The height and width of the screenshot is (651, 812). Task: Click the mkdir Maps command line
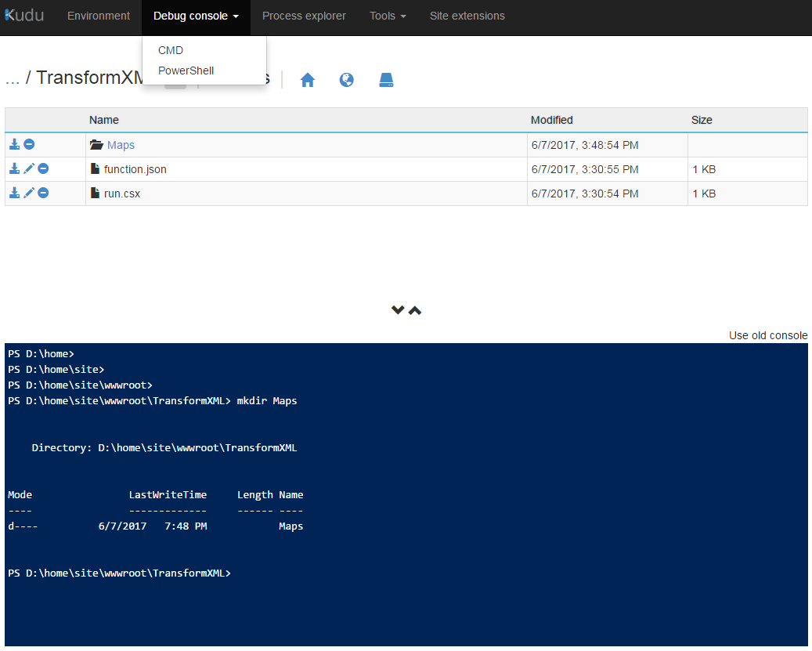point(152,401)
